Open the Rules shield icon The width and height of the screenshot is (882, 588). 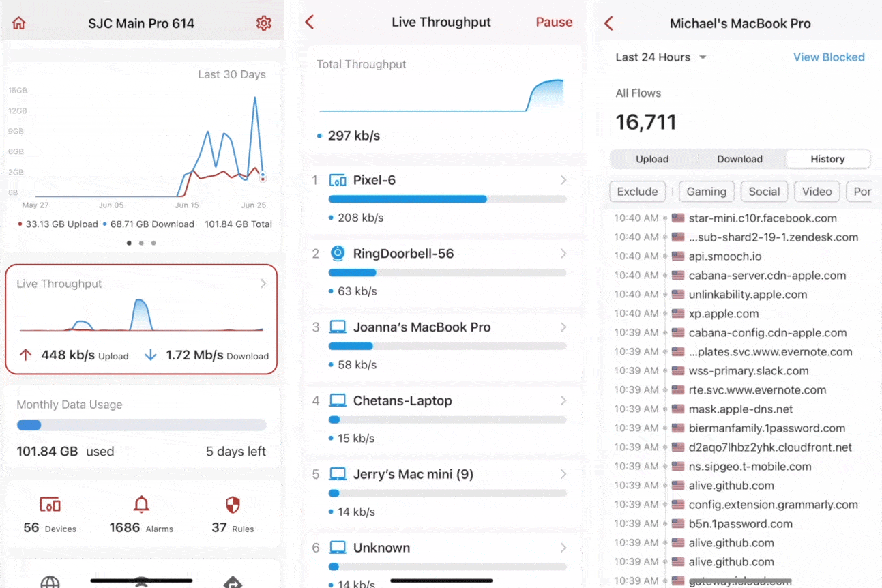(x=233, y=505)
